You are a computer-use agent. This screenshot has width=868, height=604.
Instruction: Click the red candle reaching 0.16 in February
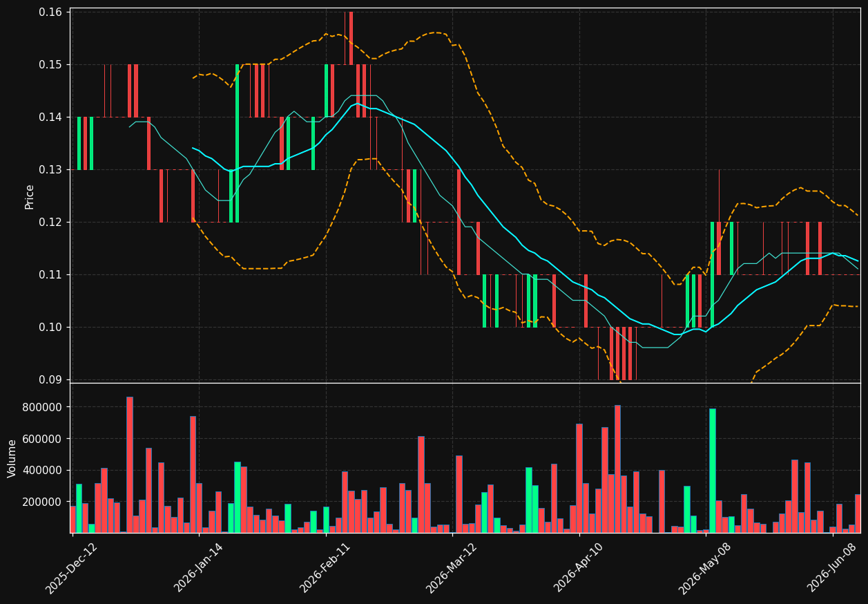point(351,38)
